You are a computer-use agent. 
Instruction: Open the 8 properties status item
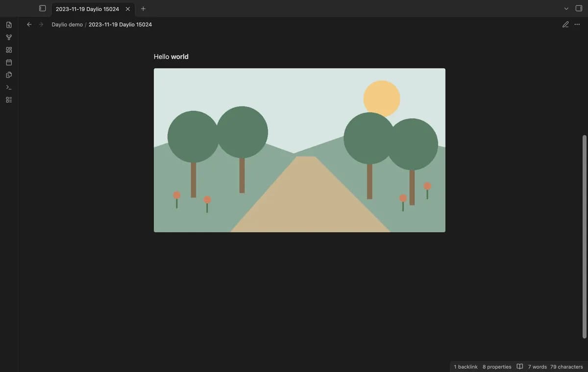click(x=497, y=367)
